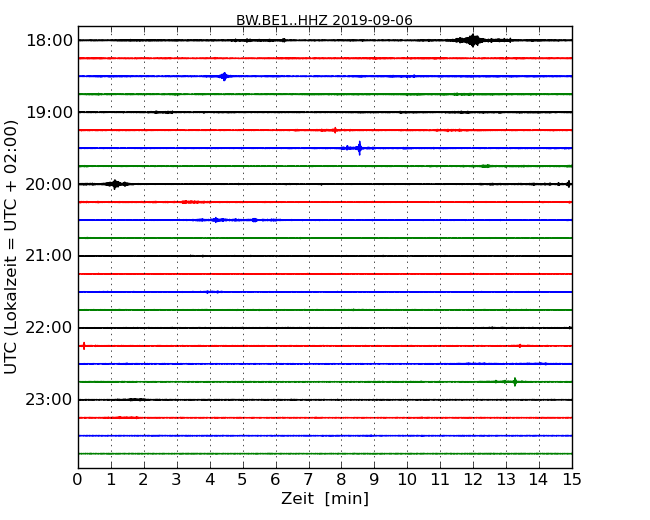Click x-axis tick label 11
Screen dimensions: 650x520
tap(440, 479)
